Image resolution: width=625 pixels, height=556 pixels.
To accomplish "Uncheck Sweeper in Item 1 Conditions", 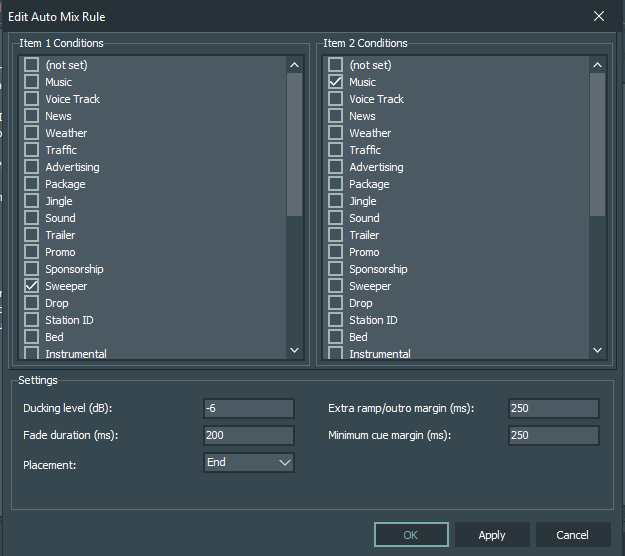I will [32, 286].
